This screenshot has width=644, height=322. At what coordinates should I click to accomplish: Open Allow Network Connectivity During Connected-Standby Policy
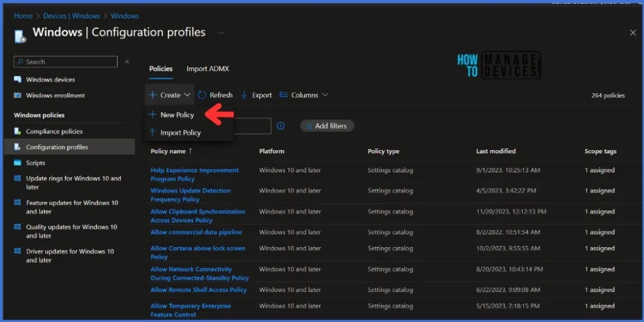(199, 274)
